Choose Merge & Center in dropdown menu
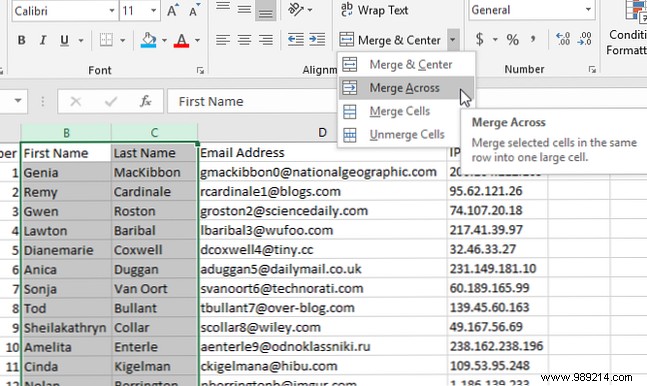This screenshot has height=386, width=647. [406, 64]
